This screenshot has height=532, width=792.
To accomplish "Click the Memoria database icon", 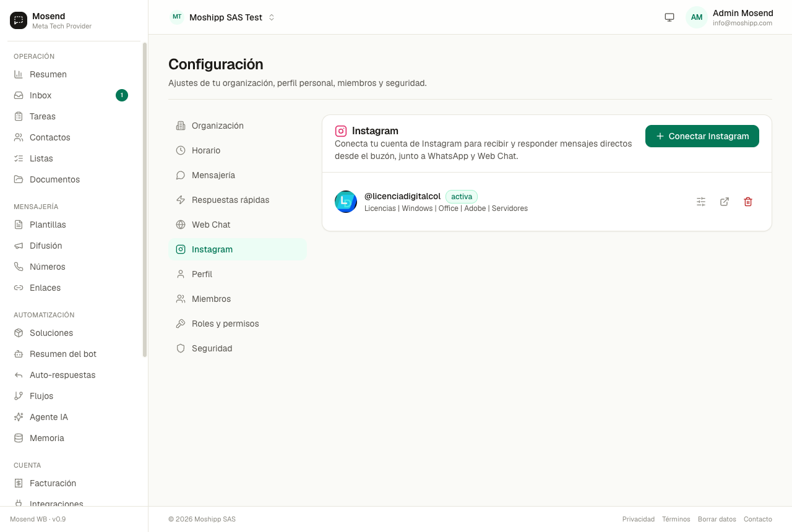I will (19, 438).
